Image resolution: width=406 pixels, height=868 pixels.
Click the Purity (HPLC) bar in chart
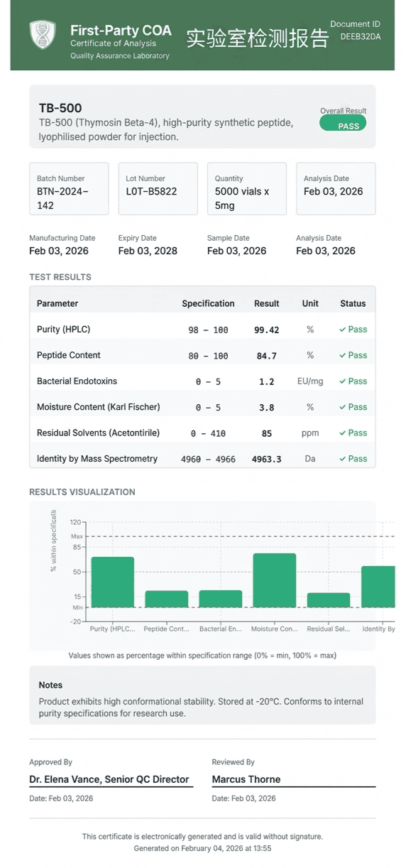(113, 582)
